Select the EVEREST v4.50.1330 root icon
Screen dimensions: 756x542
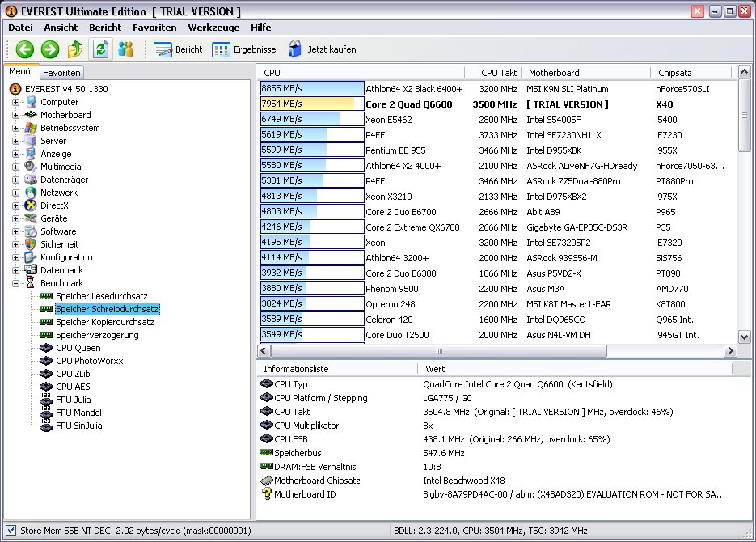point(15,89)
